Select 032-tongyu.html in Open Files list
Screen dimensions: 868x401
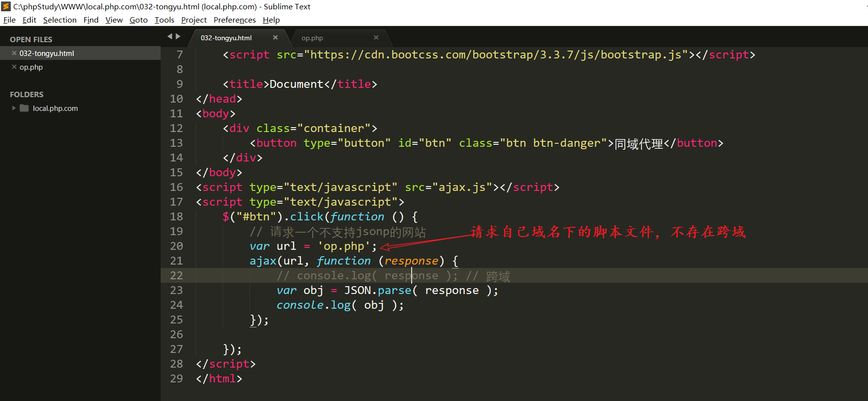(x=47, y=53)
